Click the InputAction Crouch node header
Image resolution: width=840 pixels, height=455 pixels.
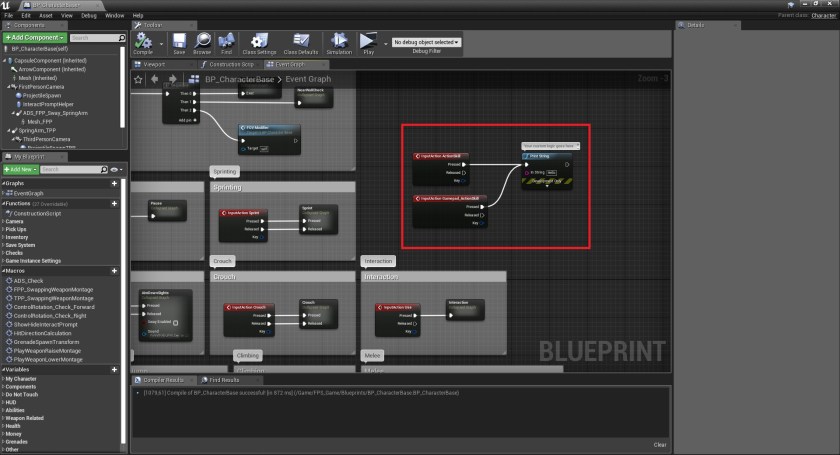pos(249,307)
